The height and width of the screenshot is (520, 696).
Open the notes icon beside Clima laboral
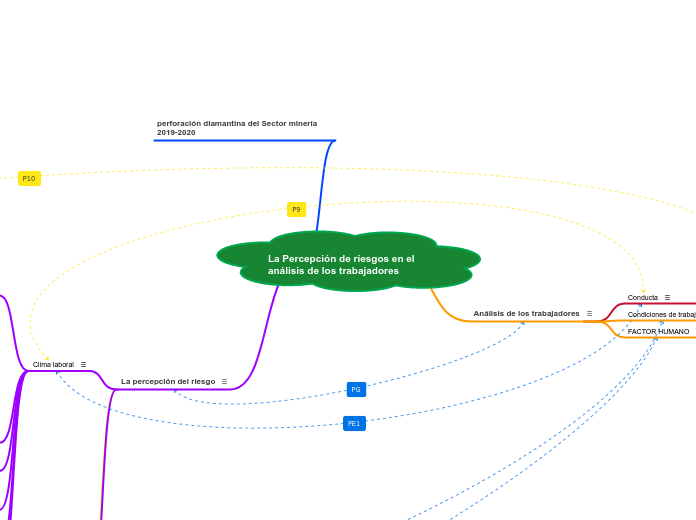(83, 365)
